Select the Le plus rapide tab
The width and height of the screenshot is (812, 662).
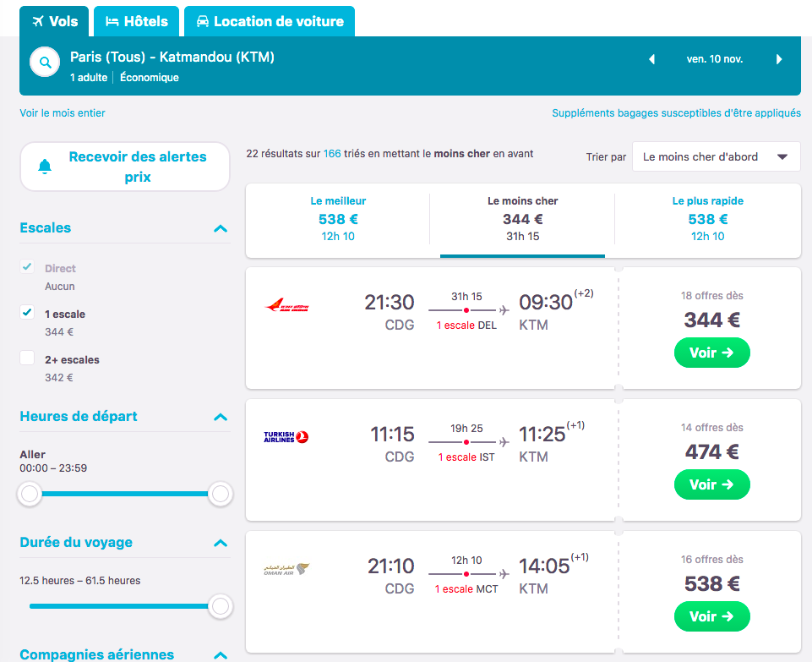[x=707, y=219]
